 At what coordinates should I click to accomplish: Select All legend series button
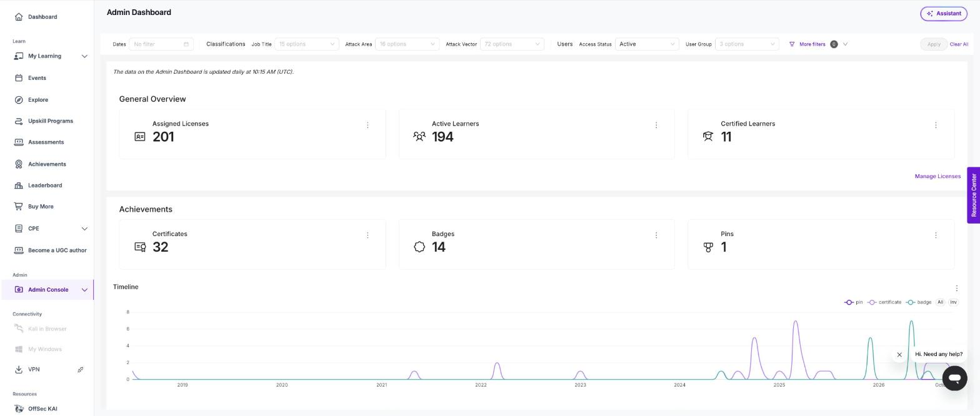tap(940, 302)
